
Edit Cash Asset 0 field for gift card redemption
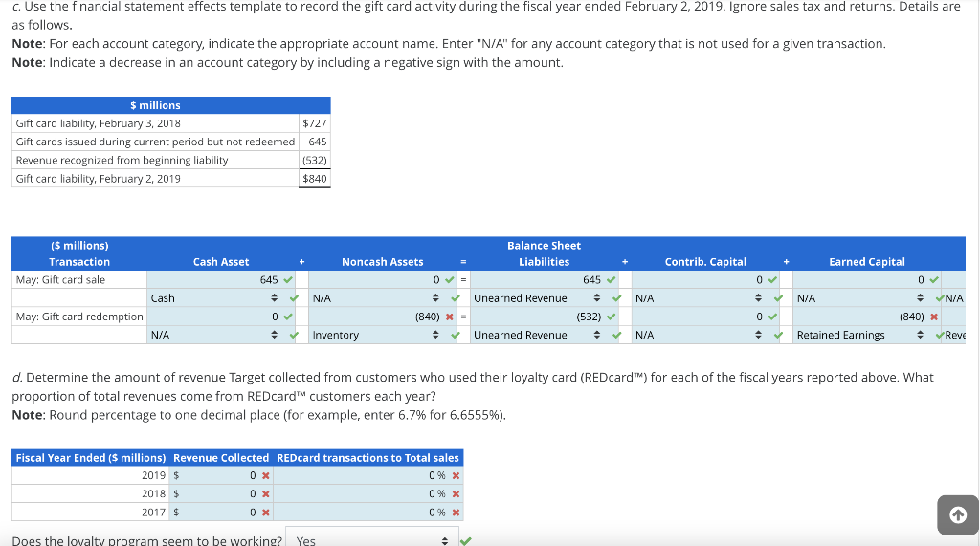(213, 317)
